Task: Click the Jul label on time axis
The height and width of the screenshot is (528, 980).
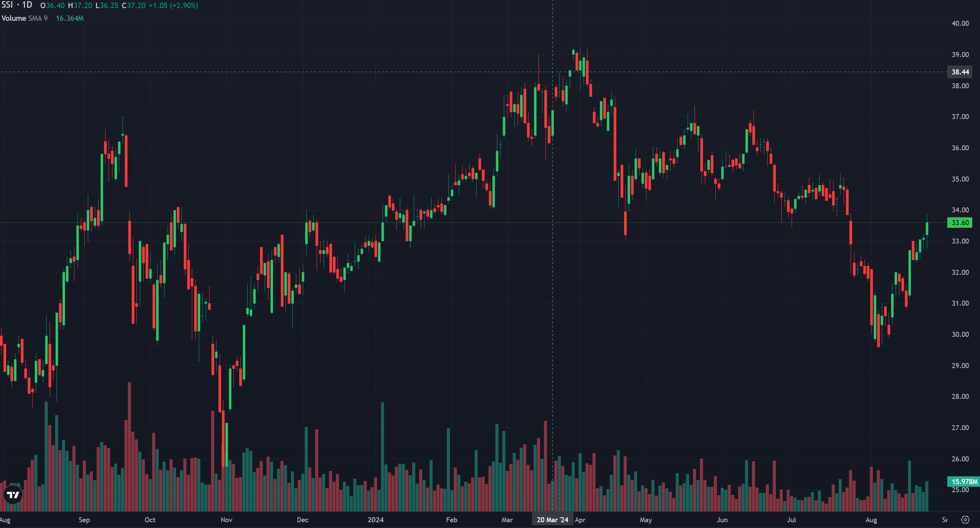Action: tap(791, 520)
